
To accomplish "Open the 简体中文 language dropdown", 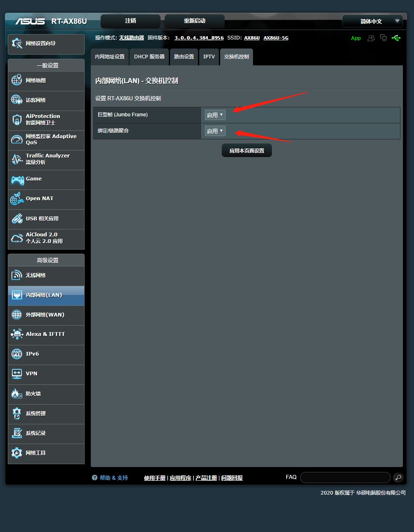I will click(x=373, y=21).
